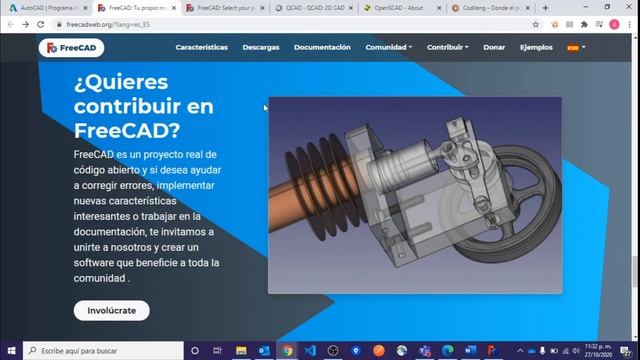
Task: Show hidden system tray icons
Action: click(520, 351)
